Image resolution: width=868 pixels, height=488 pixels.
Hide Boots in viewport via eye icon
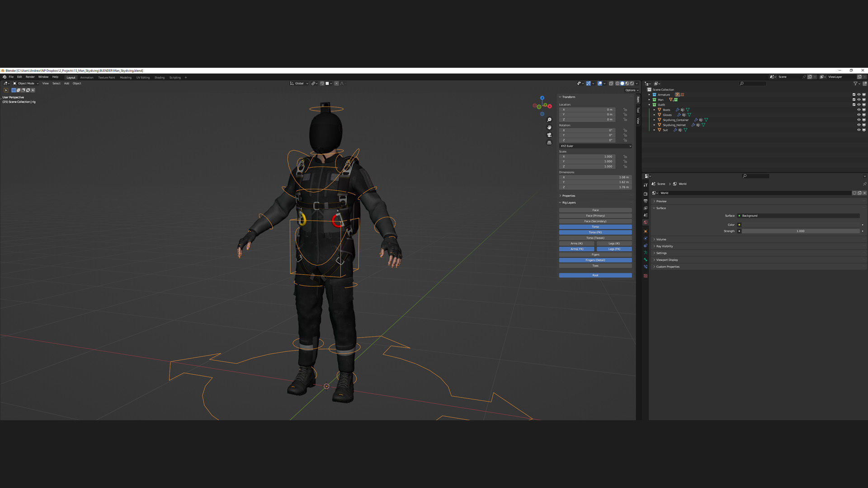(x=859, y=110)
